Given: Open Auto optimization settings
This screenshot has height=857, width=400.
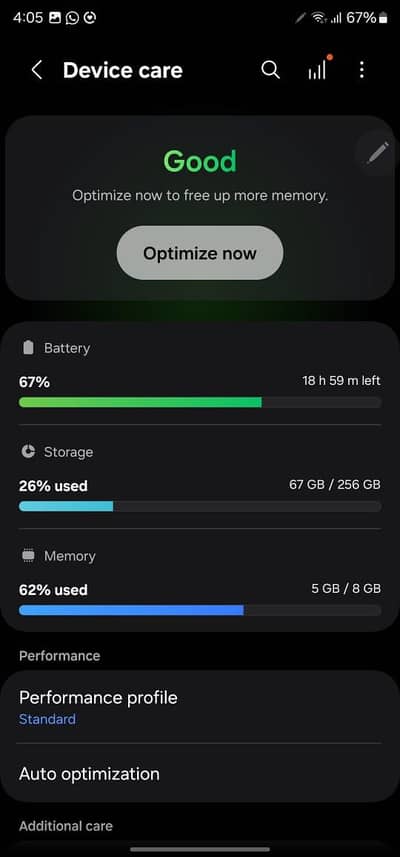Looking at the screenshot, I should pos(200,773).
